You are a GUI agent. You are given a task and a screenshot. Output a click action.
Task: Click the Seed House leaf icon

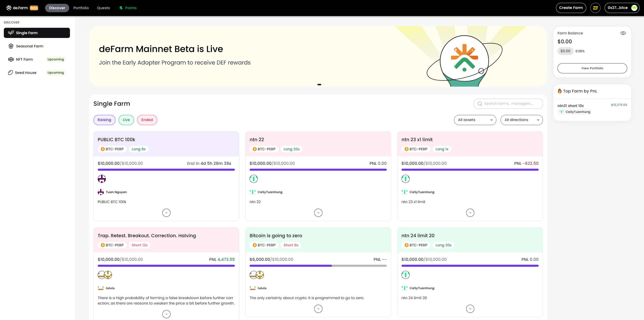(x=10, y=73)
